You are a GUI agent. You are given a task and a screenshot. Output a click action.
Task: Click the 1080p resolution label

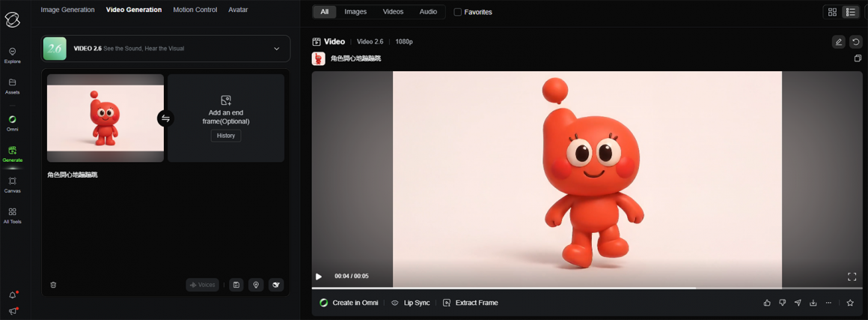click(404, 42)
